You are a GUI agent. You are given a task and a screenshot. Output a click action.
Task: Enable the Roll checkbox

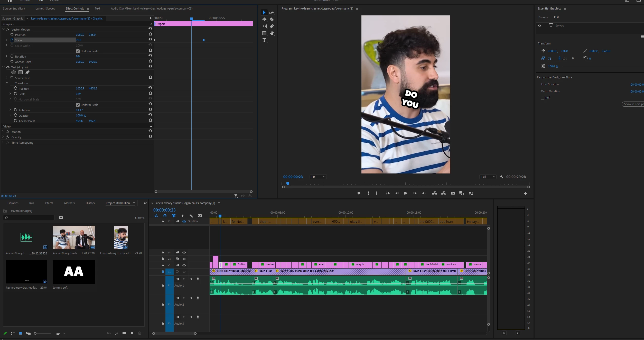click(x=543, y=98)
